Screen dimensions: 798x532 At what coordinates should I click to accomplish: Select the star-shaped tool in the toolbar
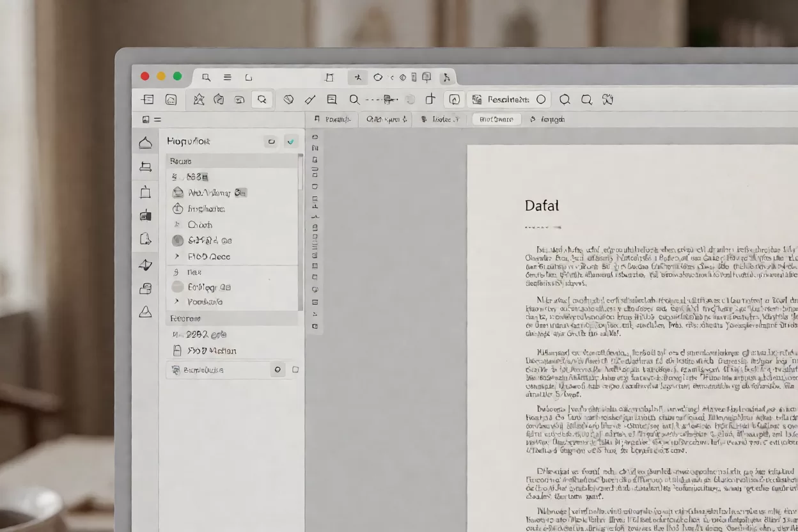tap(199, 99)
